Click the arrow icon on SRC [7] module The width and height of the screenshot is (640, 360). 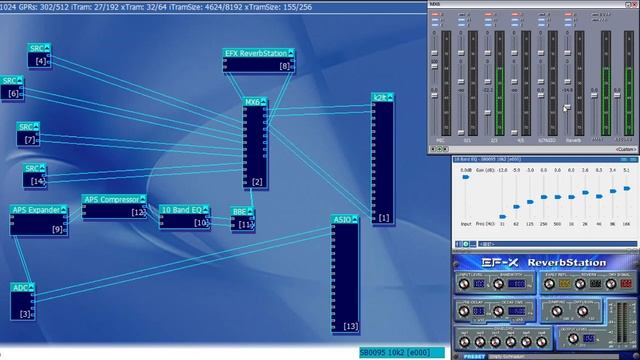tap(36, 127)
